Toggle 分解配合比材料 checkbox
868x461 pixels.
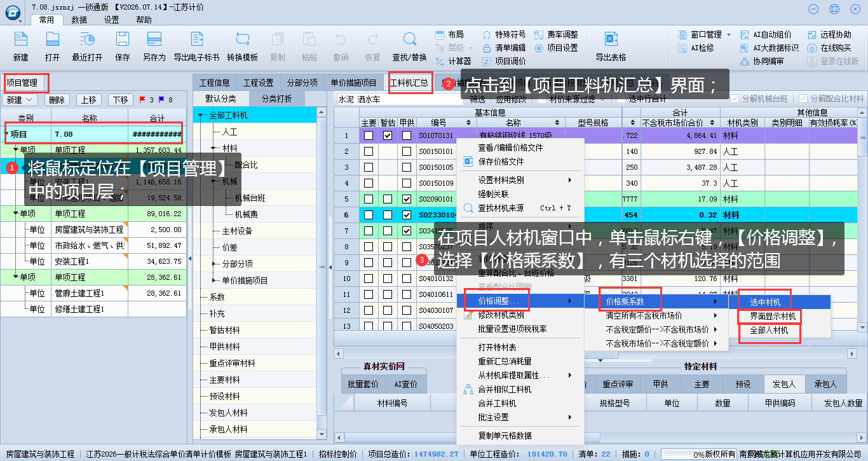click(x=804, y=99)
